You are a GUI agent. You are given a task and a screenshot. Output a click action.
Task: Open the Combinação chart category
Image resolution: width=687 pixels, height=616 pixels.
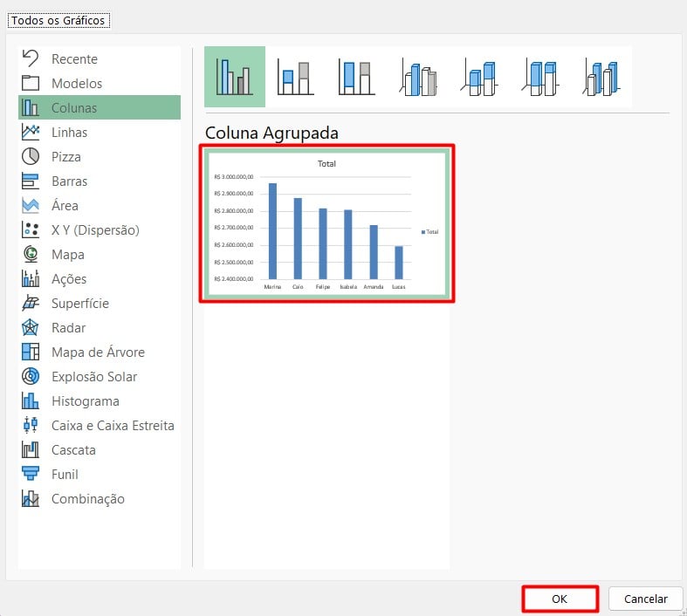[x=87, y=499]
